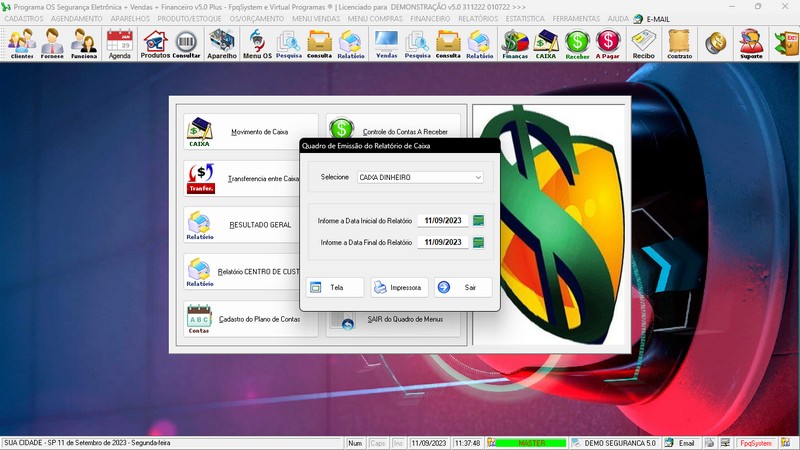The image size is (800, 450).
Task: Click the Aparelho toolbar icon
Action: click(221, 44)
